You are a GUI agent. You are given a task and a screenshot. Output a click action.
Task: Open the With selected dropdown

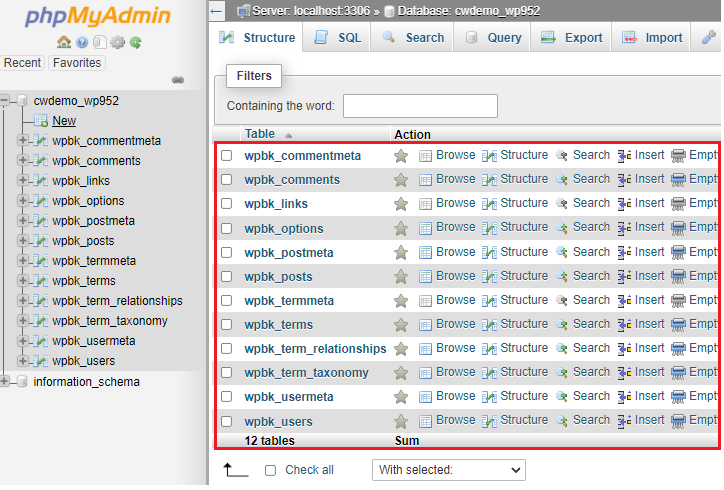point(449,470)
